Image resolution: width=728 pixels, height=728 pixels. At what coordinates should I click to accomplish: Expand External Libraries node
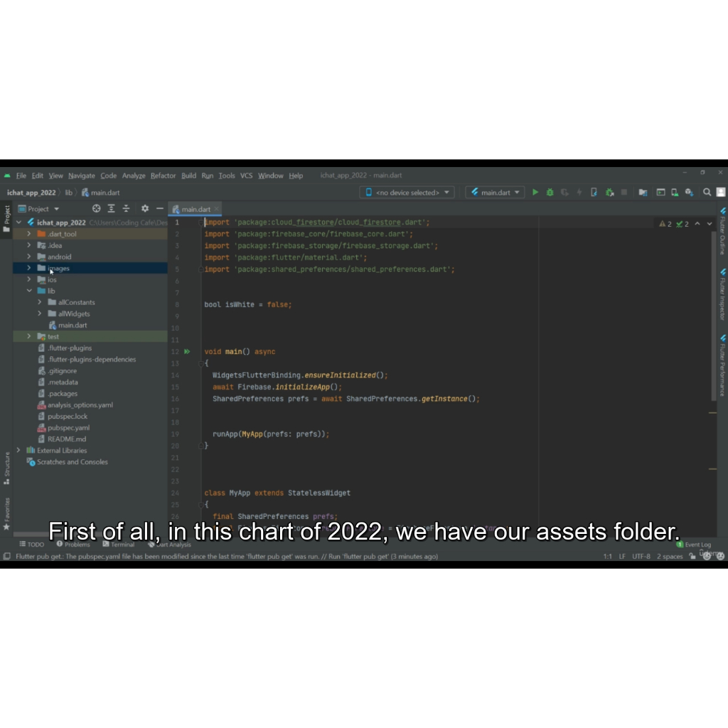(x=18, y=450)
